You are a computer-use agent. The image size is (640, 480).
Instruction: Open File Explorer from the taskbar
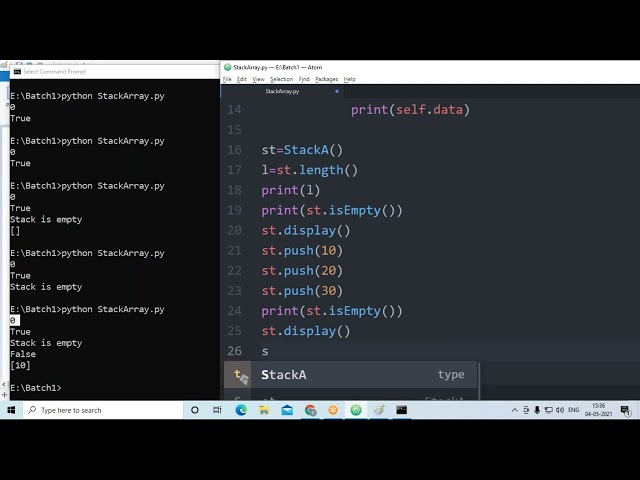tap(264, 410)
